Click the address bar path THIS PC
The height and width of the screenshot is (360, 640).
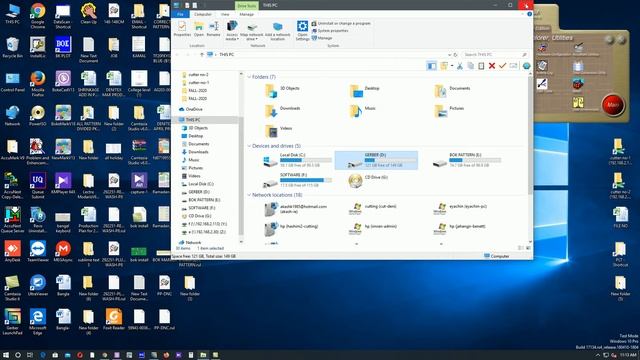click(227, 54)
